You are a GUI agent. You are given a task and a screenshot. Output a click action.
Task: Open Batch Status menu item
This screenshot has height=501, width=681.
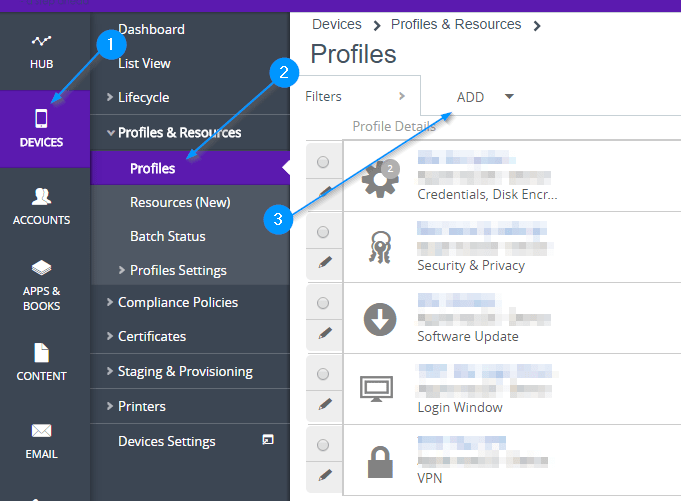point(167,236)
